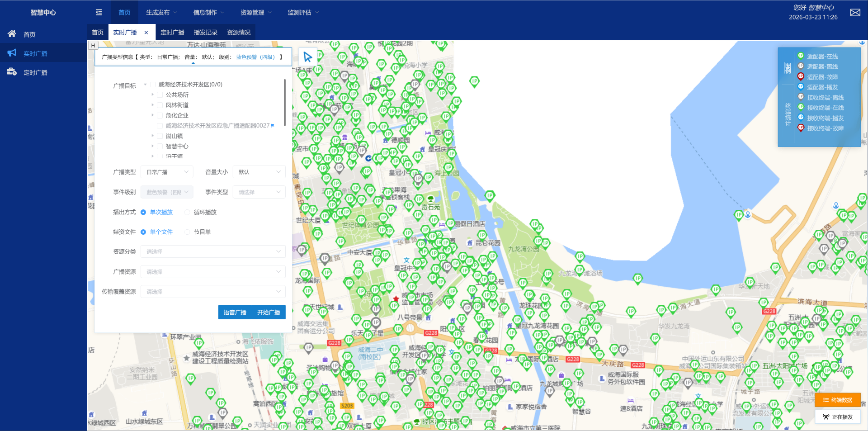Screen dimensions: 868x431
Task: Check the 凤林街道 checkbox
Action: click(160, 105)
